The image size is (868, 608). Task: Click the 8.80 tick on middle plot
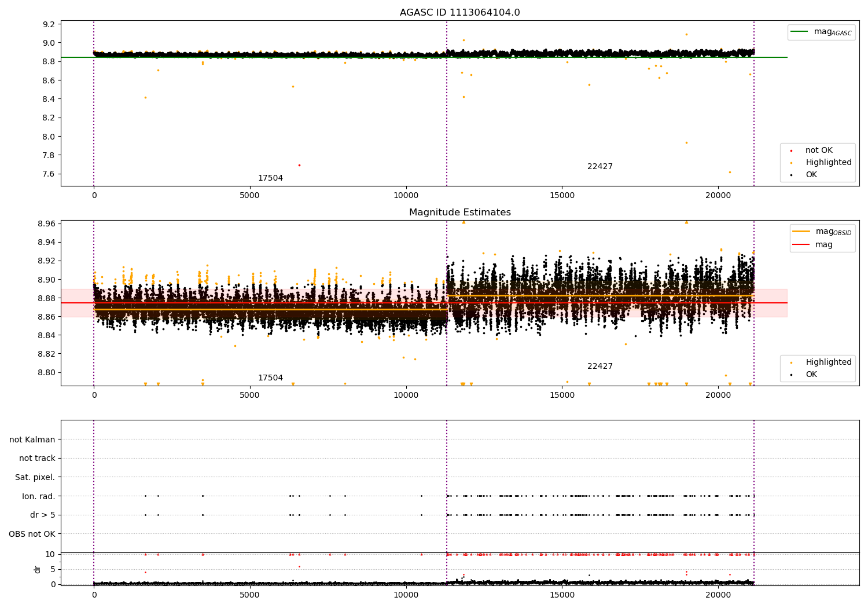pos(47,372)
